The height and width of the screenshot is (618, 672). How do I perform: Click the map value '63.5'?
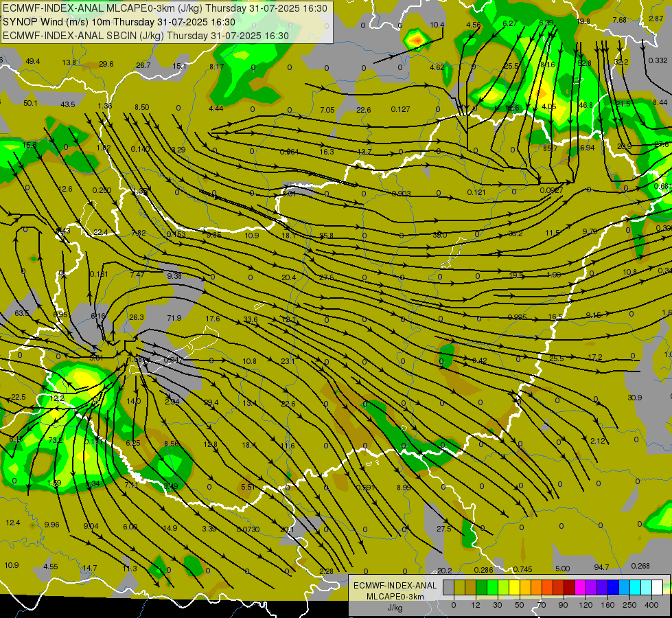21,313
